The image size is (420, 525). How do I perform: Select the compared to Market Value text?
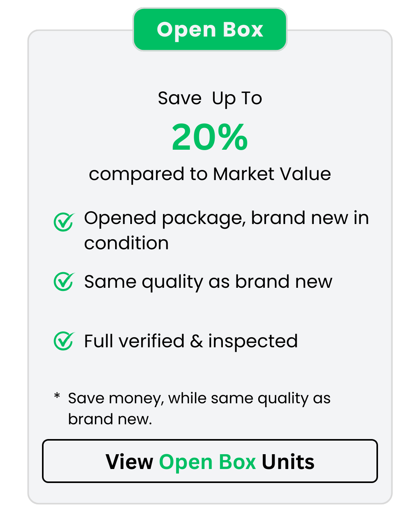pos(210,174)
